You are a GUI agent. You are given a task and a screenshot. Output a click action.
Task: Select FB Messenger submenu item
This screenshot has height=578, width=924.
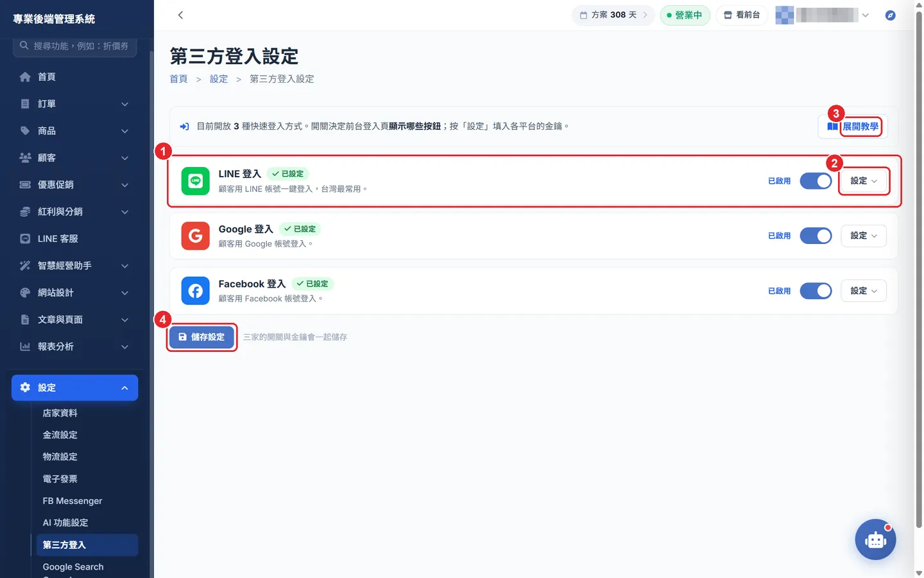tap(73, 501)
